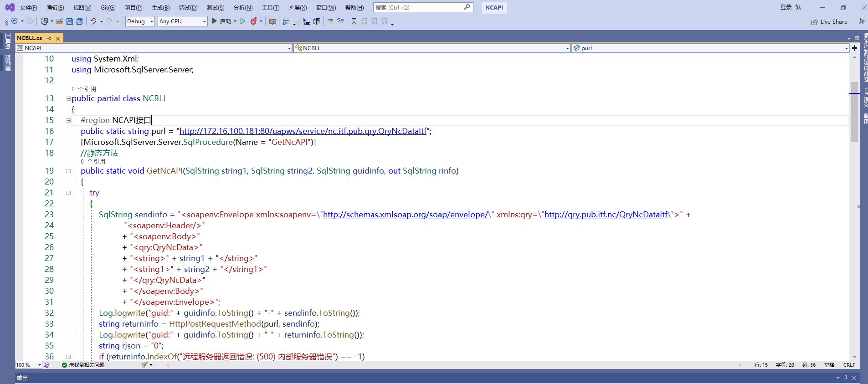868x384 pixels.
Task: Click the Navigate Backward arrow icon
Action: pyautogui.click(x=15, y=21)
